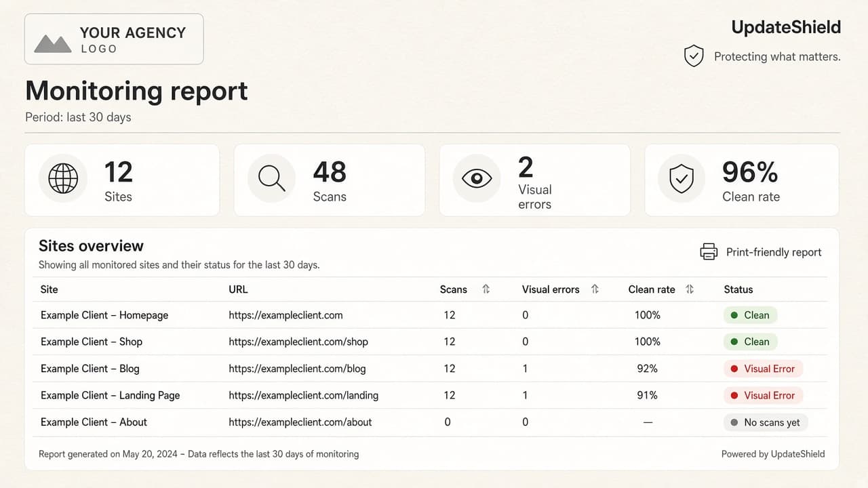The height and width of the screenshot is (488, 868).
Task: Click the Status column header
Action: pyautogui.click(x=738, y=289)
